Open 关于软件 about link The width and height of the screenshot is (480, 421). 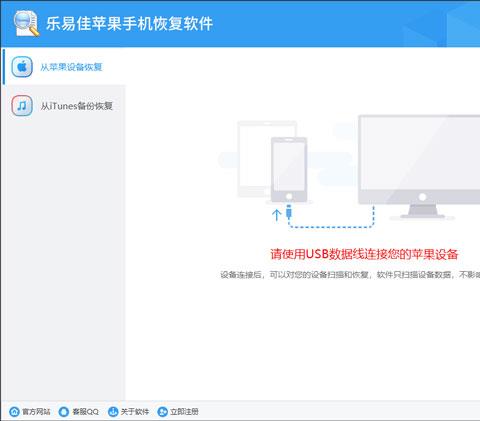pyautogui.click(x=135, y=412)
